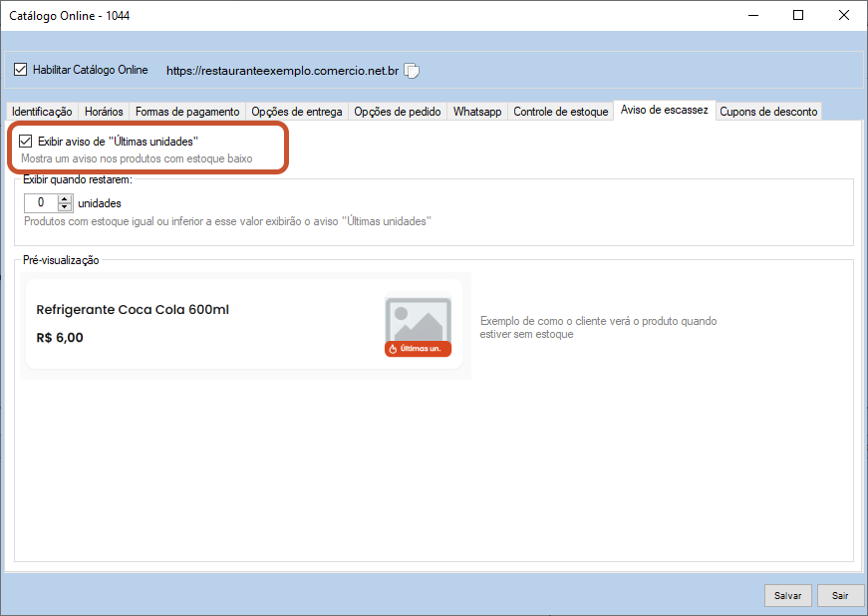Go to the Opções de pedido tab
The width and height of the screenshot is (868, 616).
tap(398, 112)
